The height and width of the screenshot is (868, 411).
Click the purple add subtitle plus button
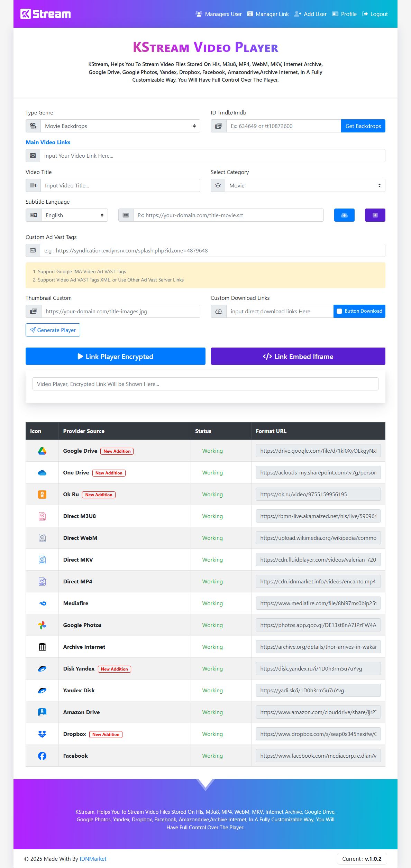[375, 215]
